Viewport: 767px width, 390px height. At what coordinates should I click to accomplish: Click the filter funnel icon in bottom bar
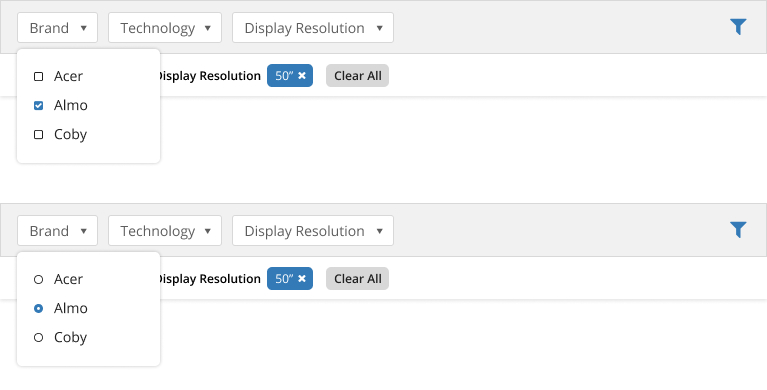coord(738,230)
